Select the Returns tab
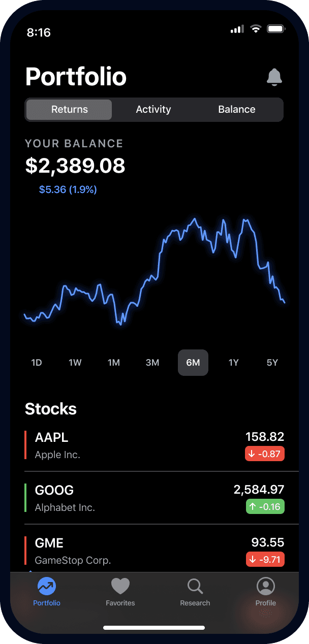The height and width of the screenshot is (644, 309). 69,109
